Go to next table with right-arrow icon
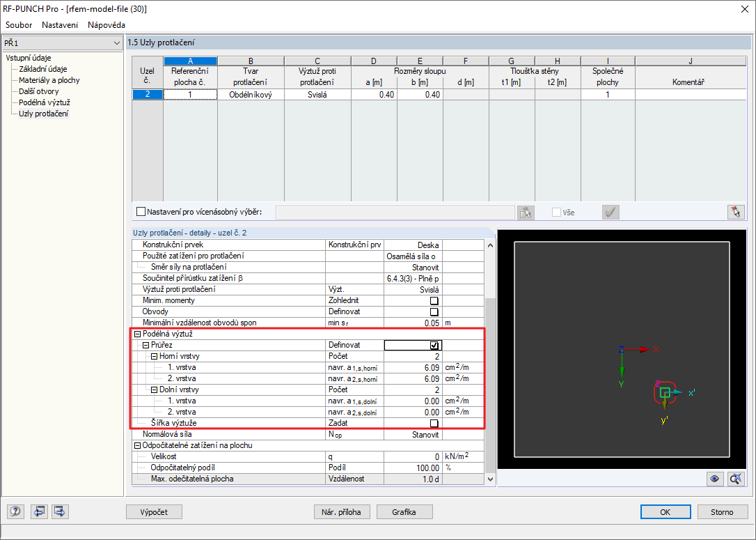756x540 pixels. coord(61,511)
